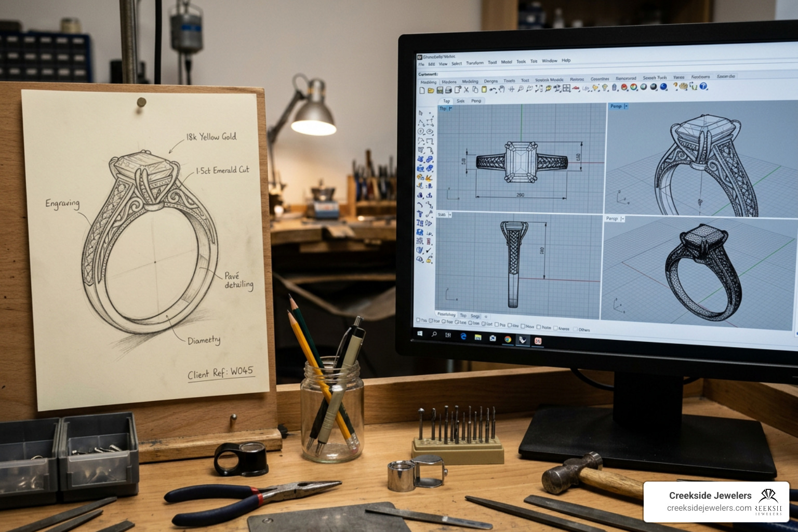Viewport: 798px width, 532px height.
Task: Open the Select menu
Action: pos(457,63)
